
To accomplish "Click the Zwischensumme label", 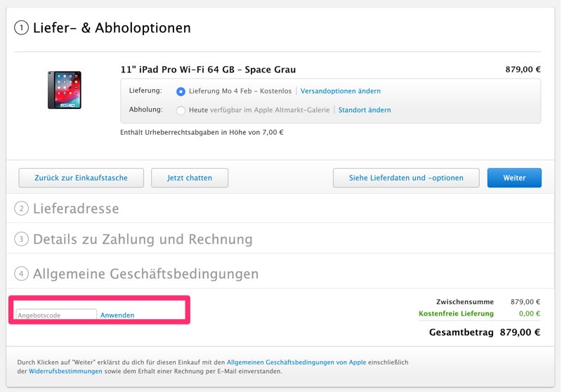I will click(465, 301).
